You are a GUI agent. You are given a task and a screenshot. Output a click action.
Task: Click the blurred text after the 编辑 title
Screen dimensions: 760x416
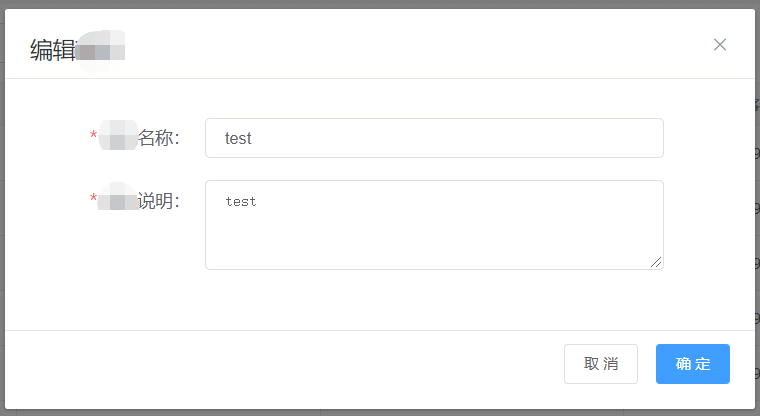pos(100,50)
